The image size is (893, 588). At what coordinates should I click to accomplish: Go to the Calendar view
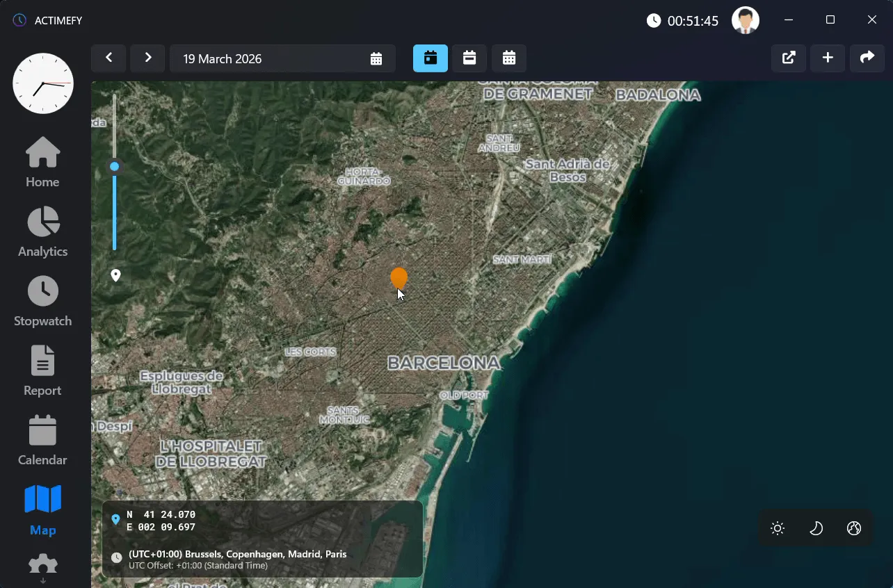42,440
